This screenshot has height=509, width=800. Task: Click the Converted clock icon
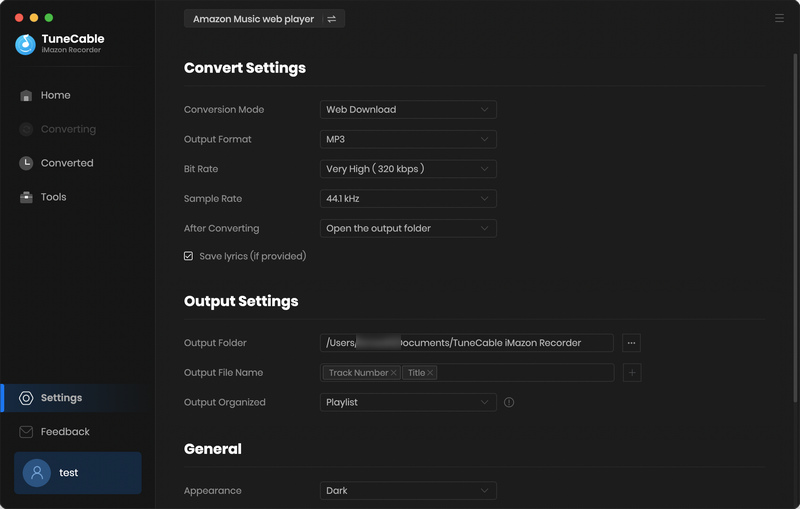[x=26, y=163]
